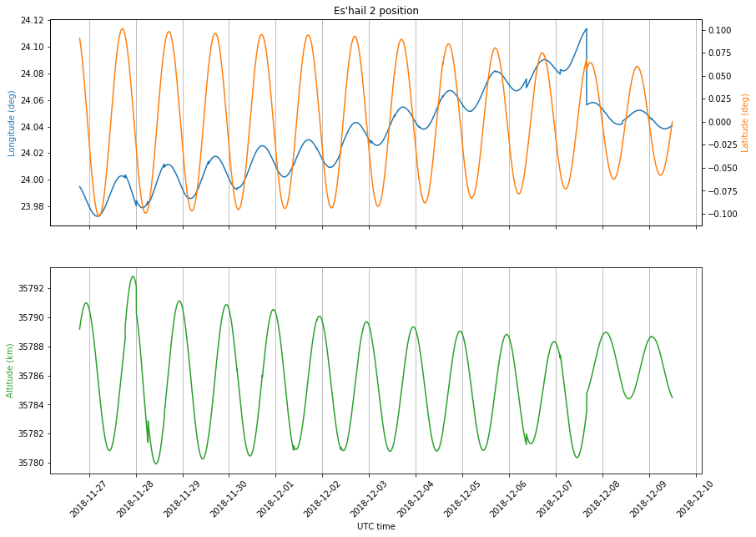Click the 35792 altitude tick label

pos(32,288)
